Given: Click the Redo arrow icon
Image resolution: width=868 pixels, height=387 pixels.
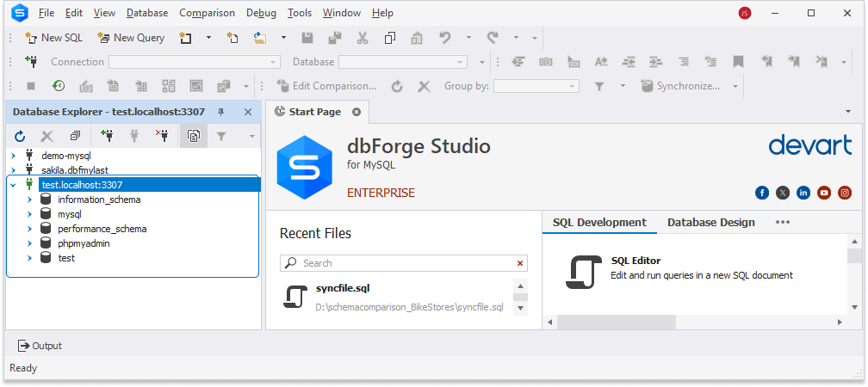Looking at the screenshot, I should [x=493, y=38].
